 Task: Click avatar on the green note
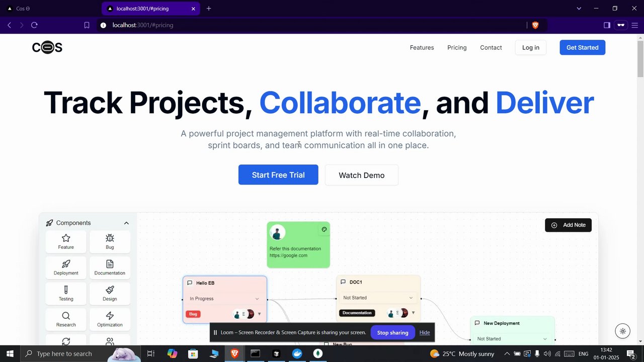tap(277, 232)
